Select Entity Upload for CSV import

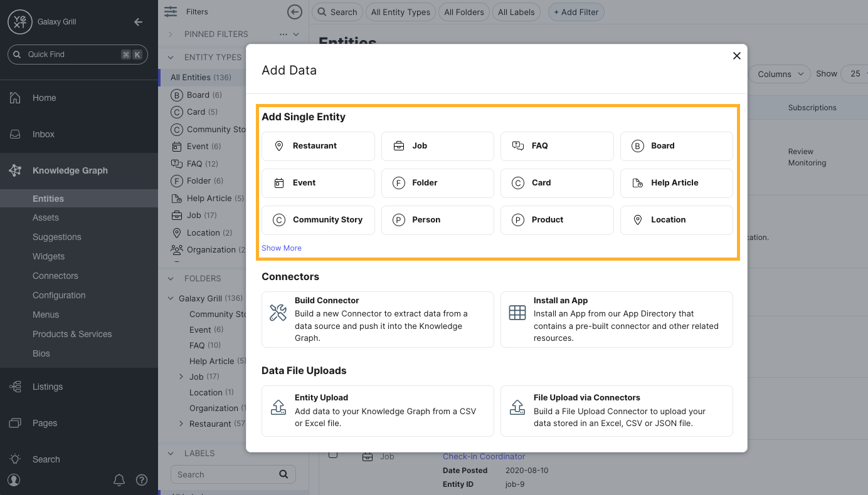[x=377, y=410]
